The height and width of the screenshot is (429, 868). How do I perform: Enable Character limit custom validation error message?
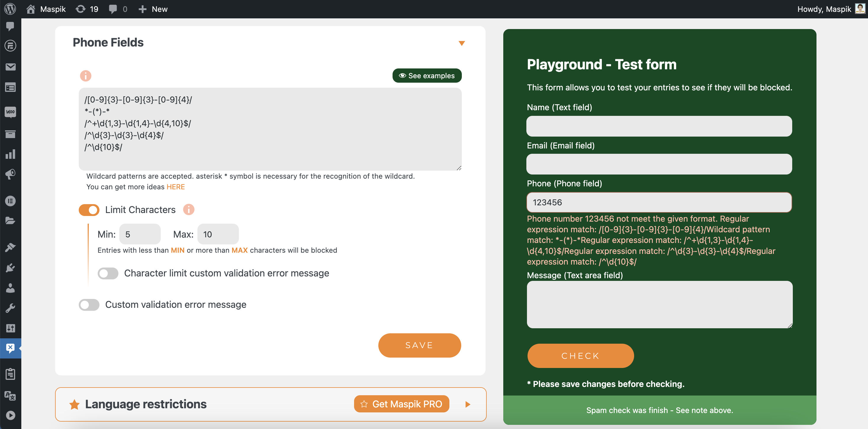(x=108, y=273)
